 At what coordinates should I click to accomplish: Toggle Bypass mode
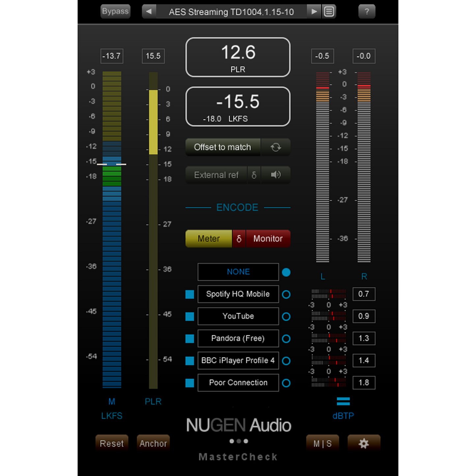pyautogui.click(x=115, y=11)
